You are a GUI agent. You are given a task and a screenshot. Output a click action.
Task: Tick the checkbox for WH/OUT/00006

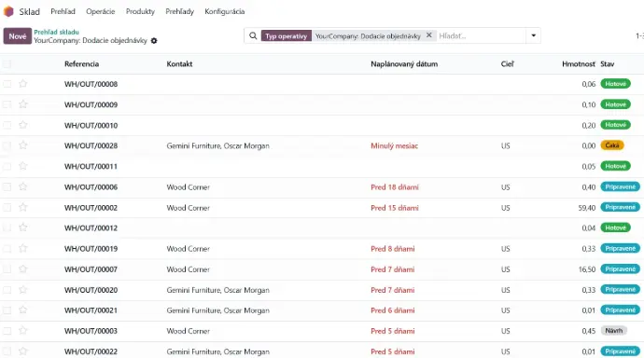pos(7,186)
